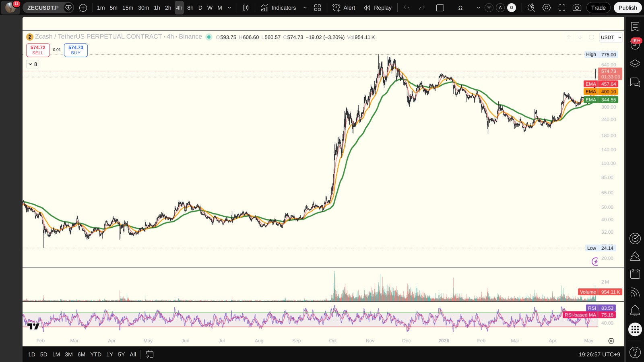Take a chart snapshot with camera icon
644x362 pixels.
[x=577, y=8]
